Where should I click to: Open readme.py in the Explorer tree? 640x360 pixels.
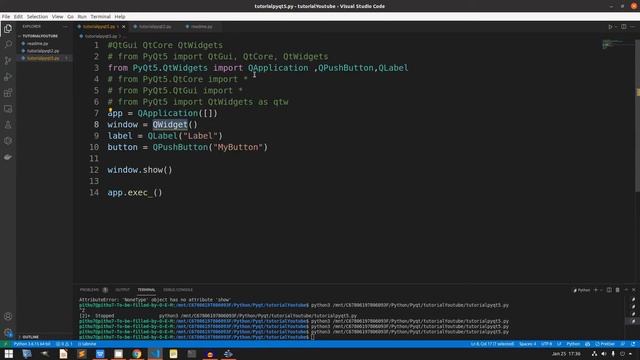click(x=38, y=44)
